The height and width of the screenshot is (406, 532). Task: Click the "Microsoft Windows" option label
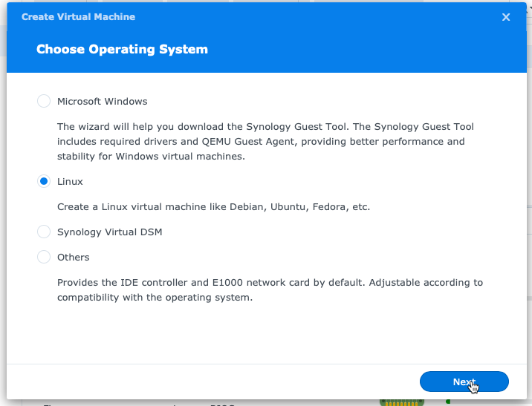point(103,101)
